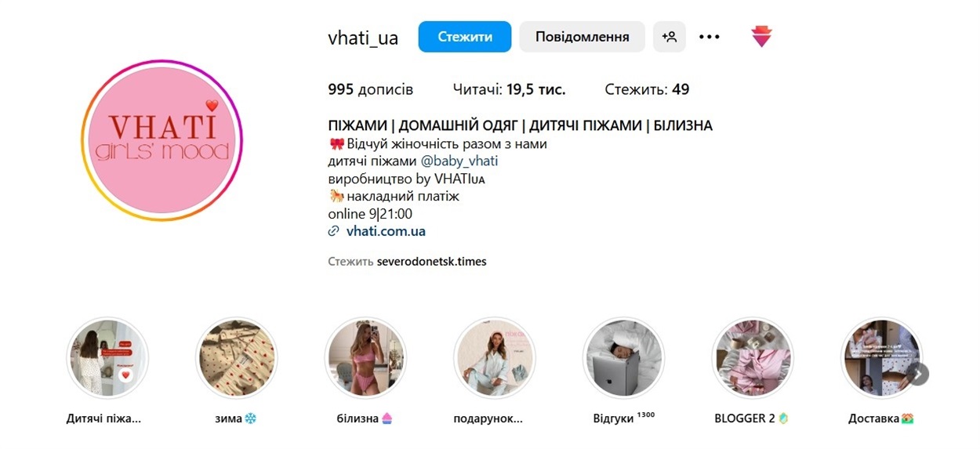This screenshot has height=449, width=980.
Task: Click the add similar accounts person icon
Action: (670, 37)
